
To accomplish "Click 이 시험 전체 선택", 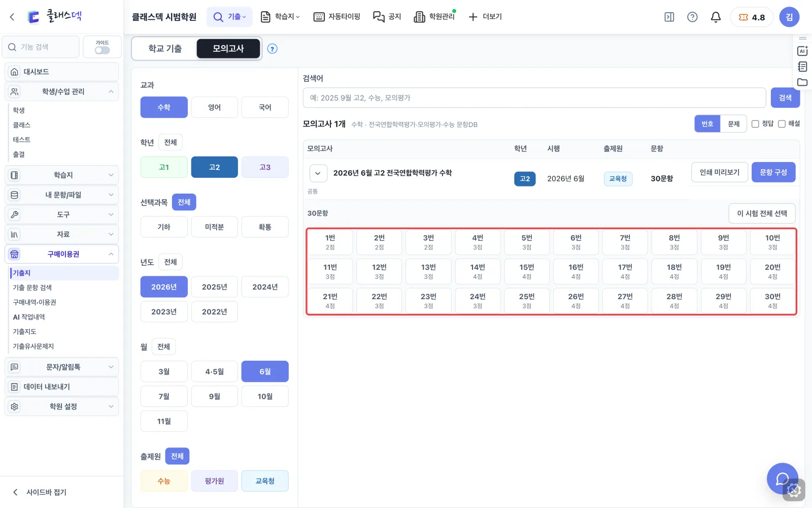I will click(762, 213).
